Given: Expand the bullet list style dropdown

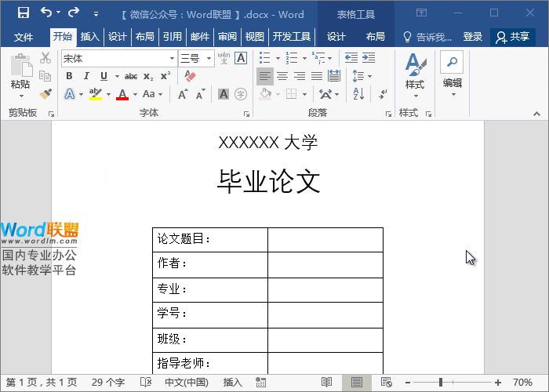Looking at the screenshot, I should click(x=278, y=58).
